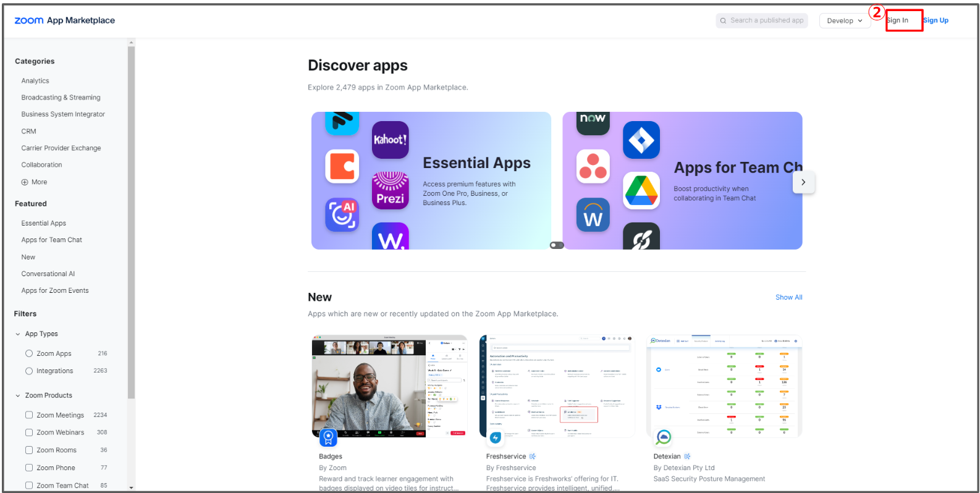This screenshot has height=493, width=980.
Task: Click the sidebar vertical scrollbar
Action: (131, 222)
